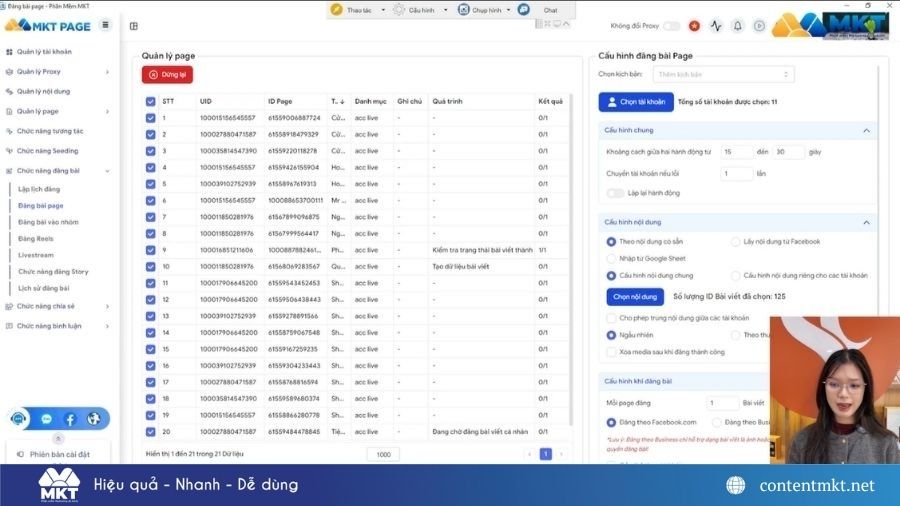Image resolution: width=900 pixels, height=506 pixels.
Task: Select Đăng bài page submenu item
Action: click(40, 205)
